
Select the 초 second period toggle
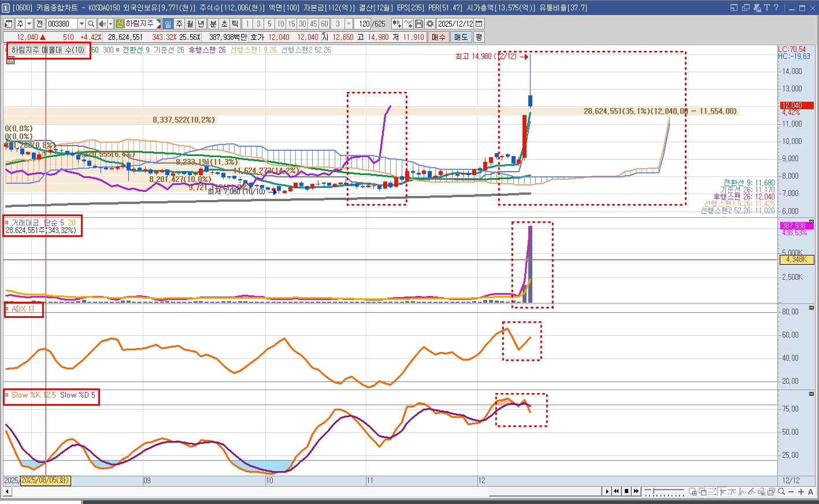tap(224, 24)
